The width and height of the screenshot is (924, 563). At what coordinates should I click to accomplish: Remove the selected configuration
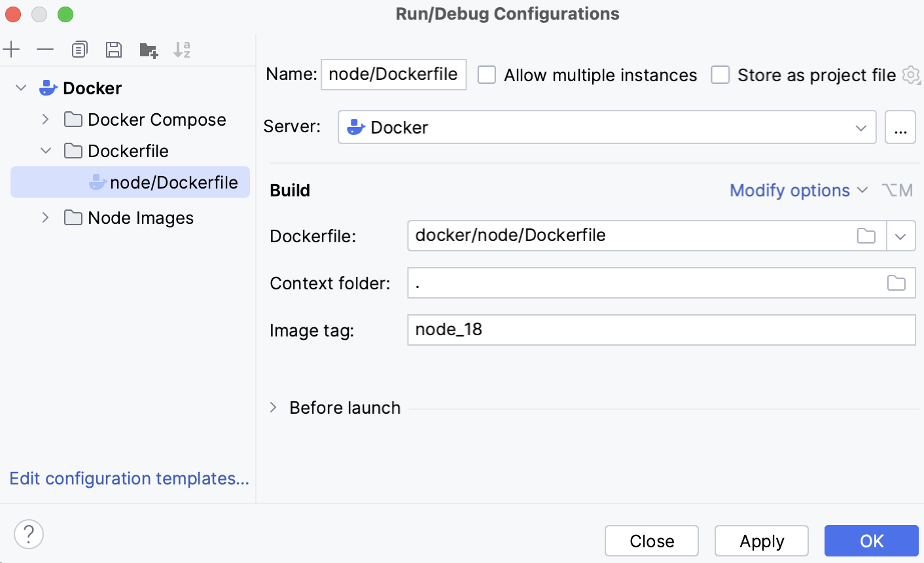tap(44, 49)
